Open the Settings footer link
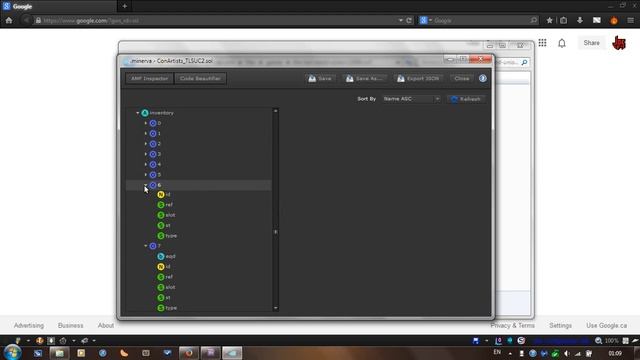The image size is (640, 360). pyautogui.click(x=560, y=325)
